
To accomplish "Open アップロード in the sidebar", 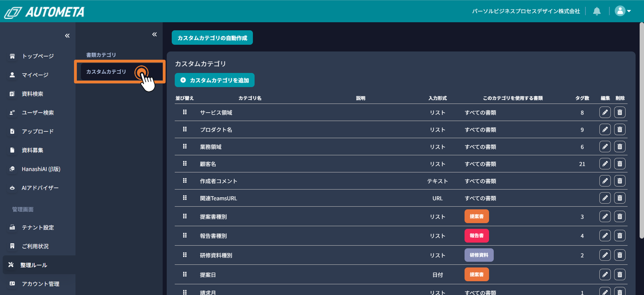I will [x=38, y=131].
